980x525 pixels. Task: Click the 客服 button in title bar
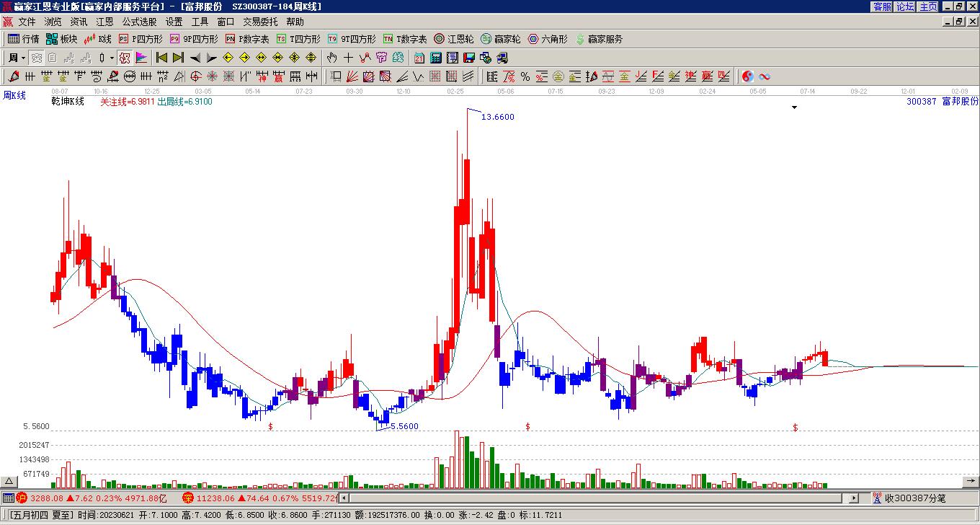tap(882, 6)
